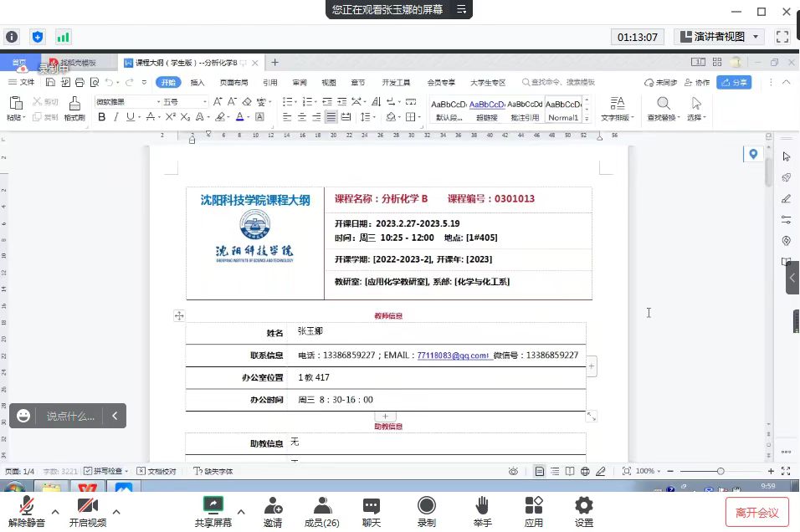
Task: Start meeting recording (录制)
Action: click(x=427, y=511)
